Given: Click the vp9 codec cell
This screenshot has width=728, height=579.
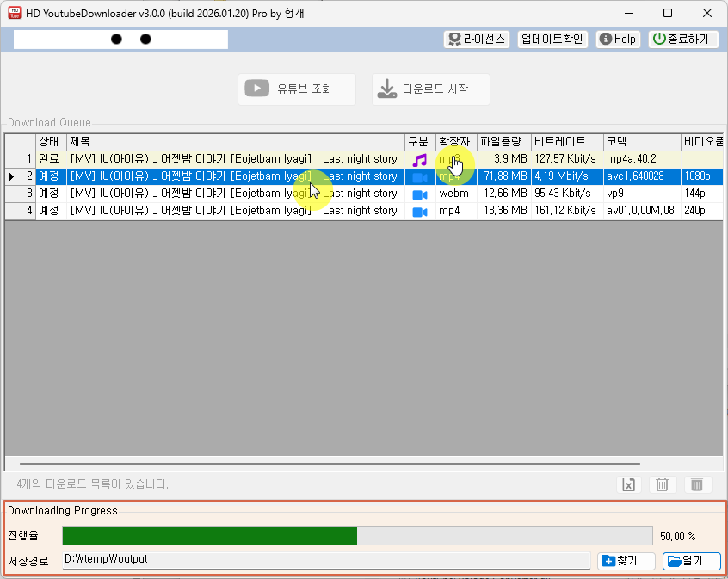Looking at the screenshot, I should (x=642, y=194).
